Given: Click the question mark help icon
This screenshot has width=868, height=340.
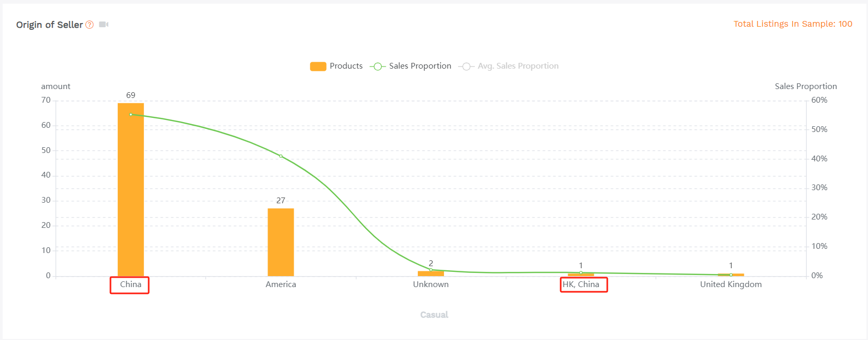Looking at the screenshot, I should click(x=90, y=25).
